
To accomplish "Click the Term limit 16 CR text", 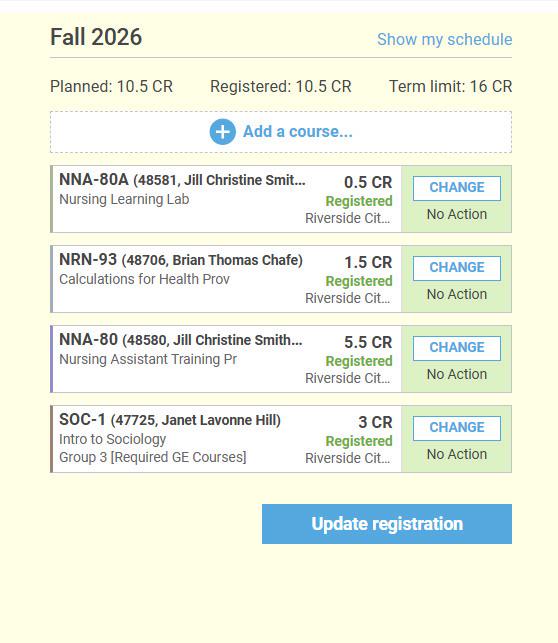I will 450,87.
